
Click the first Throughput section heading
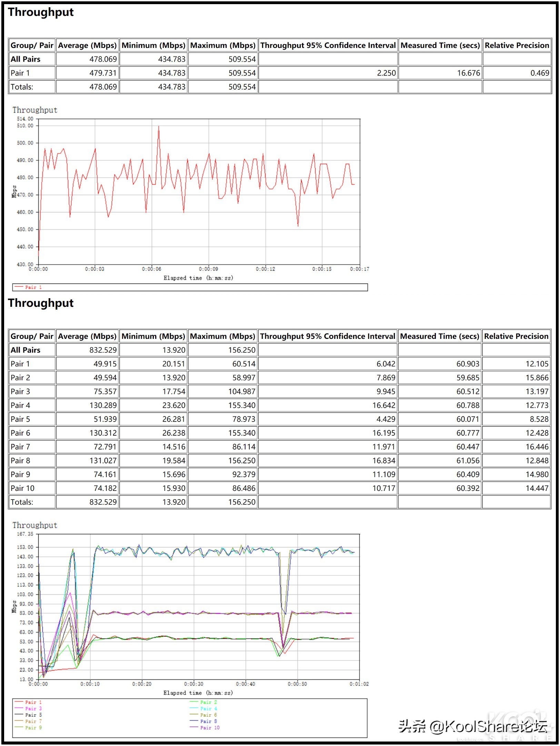pos(41,12)
